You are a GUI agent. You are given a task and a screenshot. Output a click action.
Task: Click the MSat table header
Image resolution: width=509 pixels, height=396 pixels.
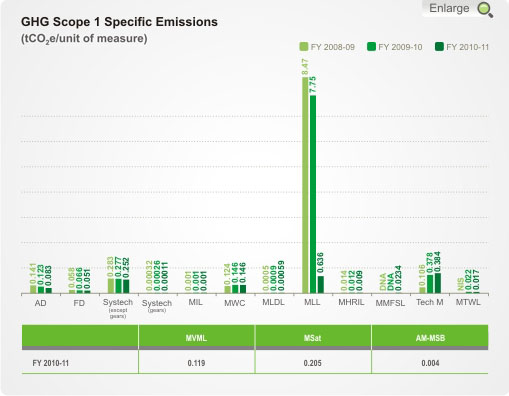coord(313,338)
